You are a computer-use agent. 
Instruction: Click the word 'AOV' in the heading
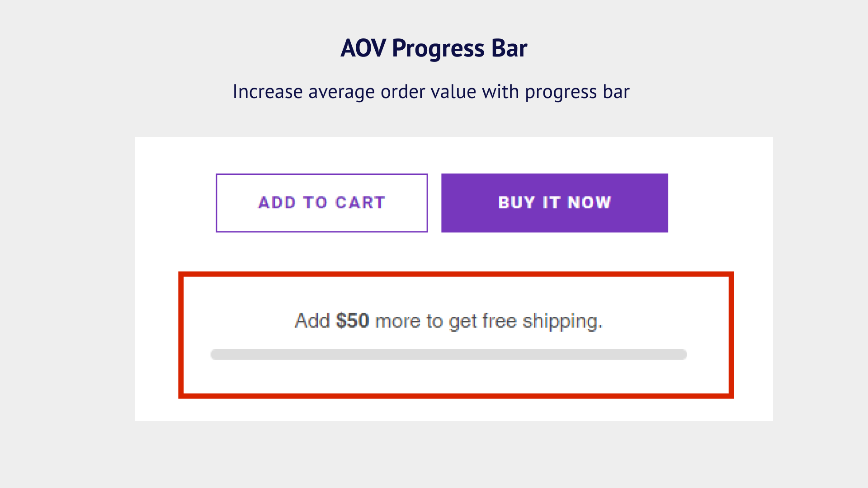[363, 48]
